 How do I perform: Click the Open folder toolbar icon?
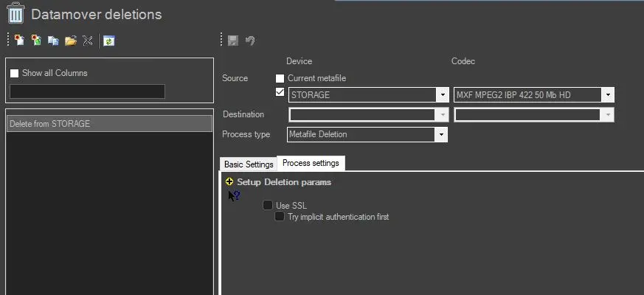click(x=71, y=41)
